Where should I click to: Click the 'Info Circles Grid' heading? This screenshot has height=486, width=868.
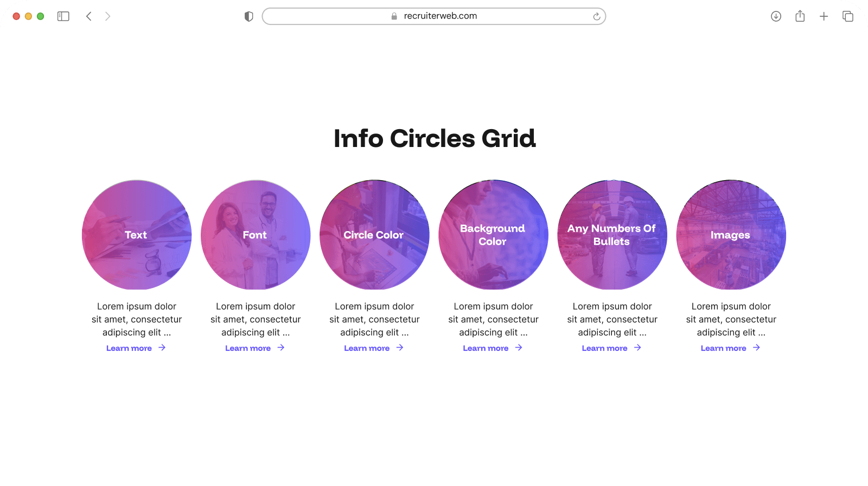point(434,139)
